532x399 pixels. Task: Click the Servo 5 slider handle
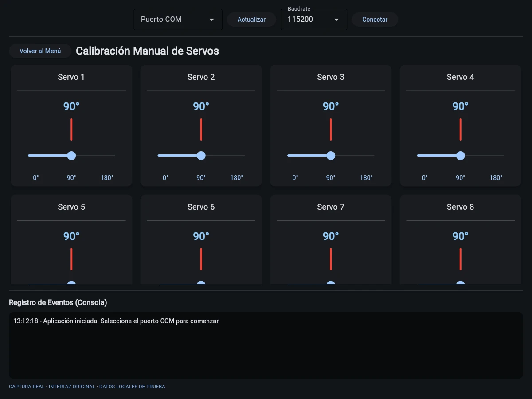pyautogui.click(x=71, y=282)
